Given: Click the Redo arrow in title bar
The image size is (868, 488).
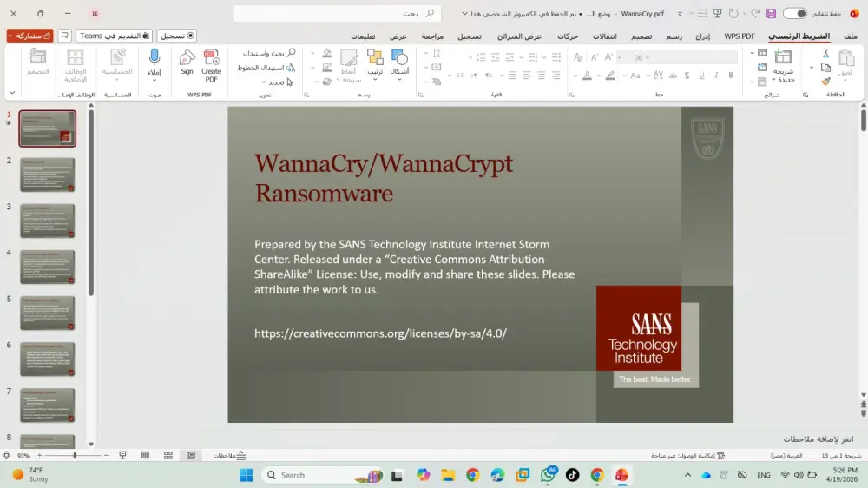Looking at the screenshot, I should tap(733, 13).
